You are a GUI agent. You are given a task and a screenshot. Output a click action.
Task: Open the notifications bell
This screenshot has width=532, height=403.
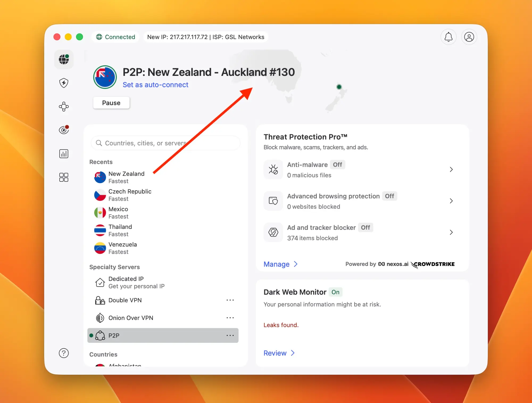(x=449, y=37)
